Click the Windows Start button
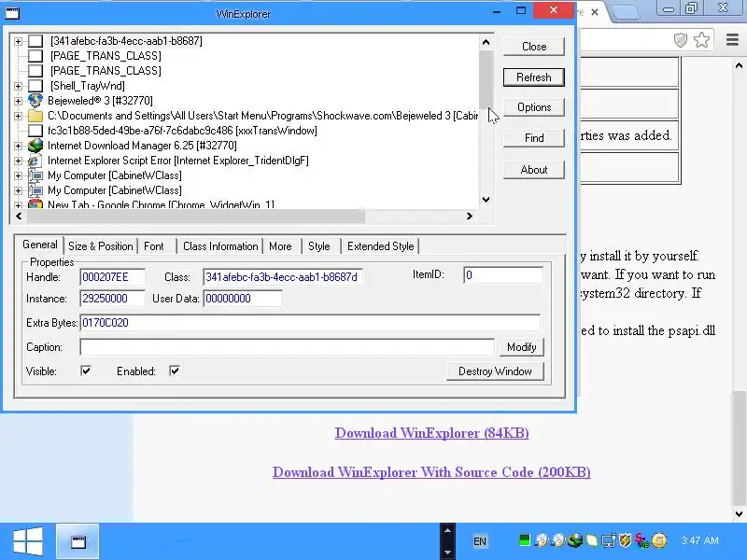747x560 pixels. tap(28, 541)
